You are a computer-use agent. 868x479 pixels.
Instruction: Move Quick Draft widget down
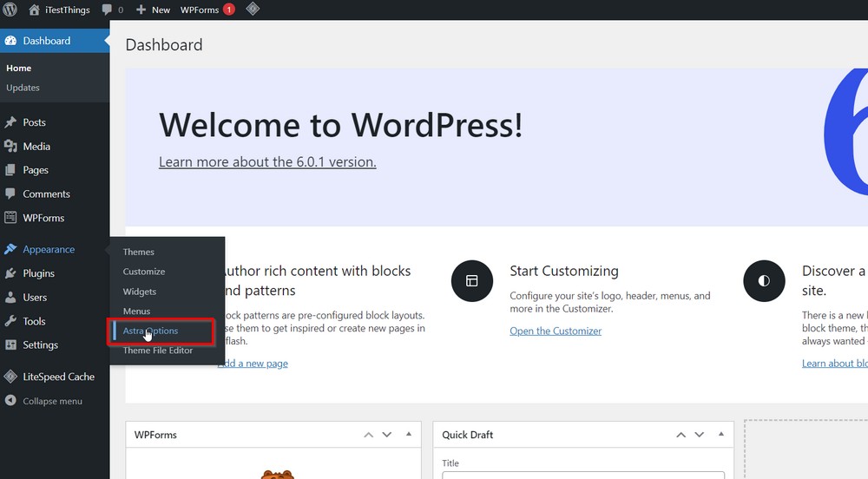pyautogui.click(x=699, y=435)
